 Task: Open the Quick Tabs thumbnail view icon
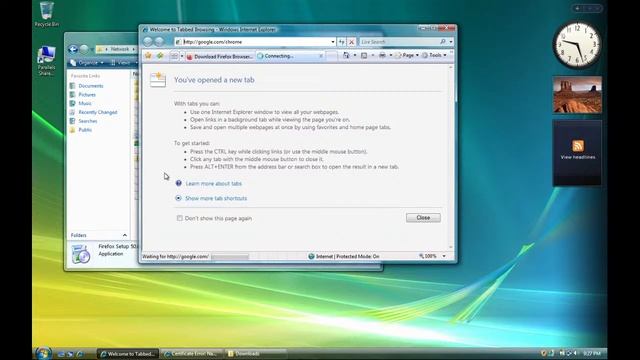click(174, 56)
